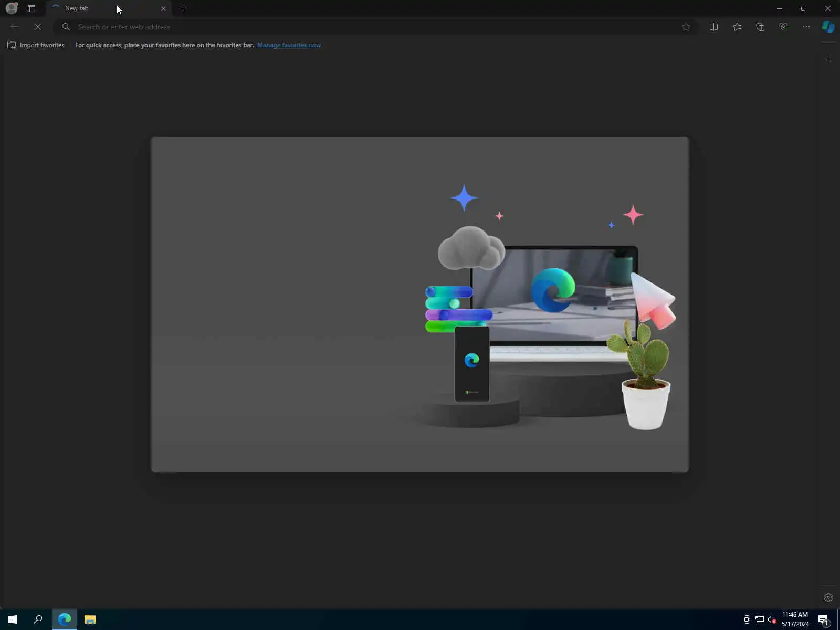Close the Edge browser window
840x630 pixels.
tap(828, 8)
